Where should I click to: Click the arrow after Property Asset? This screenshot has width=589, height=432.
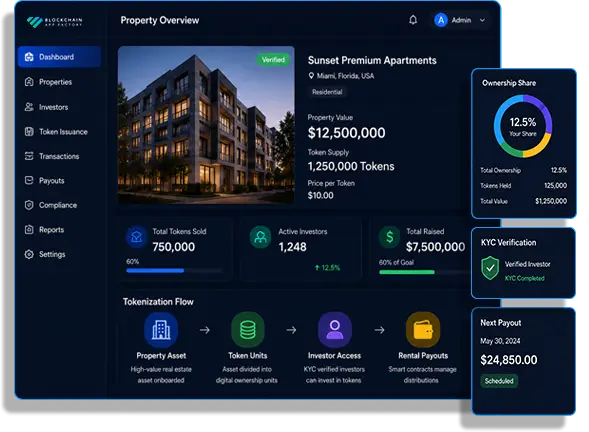(x=205, y=330)
